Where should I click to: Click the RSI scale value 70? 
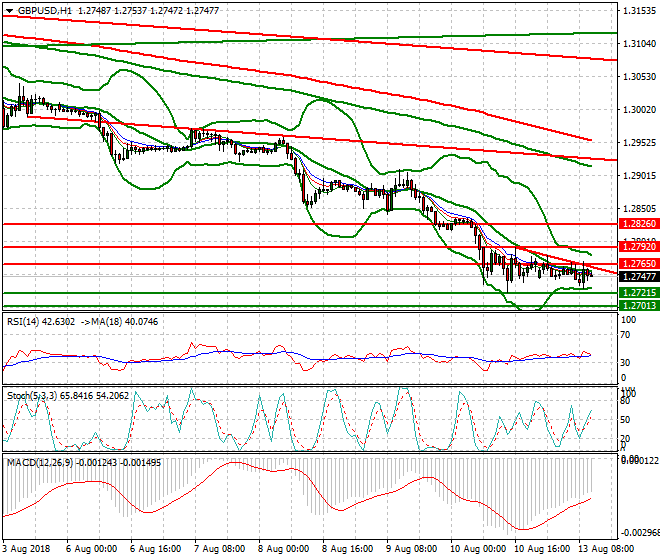(x=627, y=340)
